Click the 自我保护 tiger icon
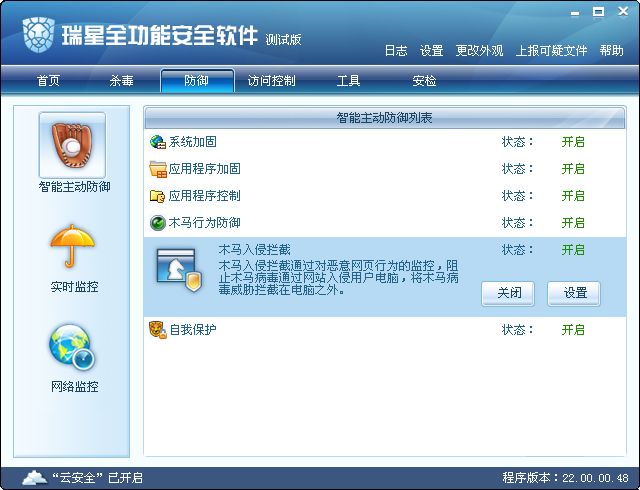Viewport: 640px width, 490px height. (158, 330)
